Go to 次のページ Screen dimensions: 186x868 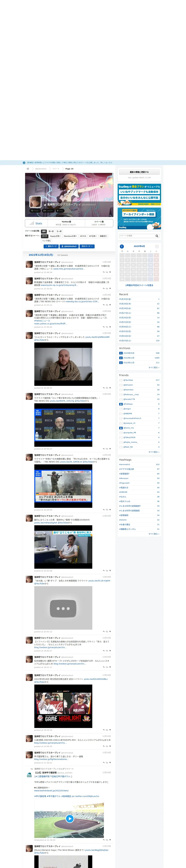click(87, 246)
